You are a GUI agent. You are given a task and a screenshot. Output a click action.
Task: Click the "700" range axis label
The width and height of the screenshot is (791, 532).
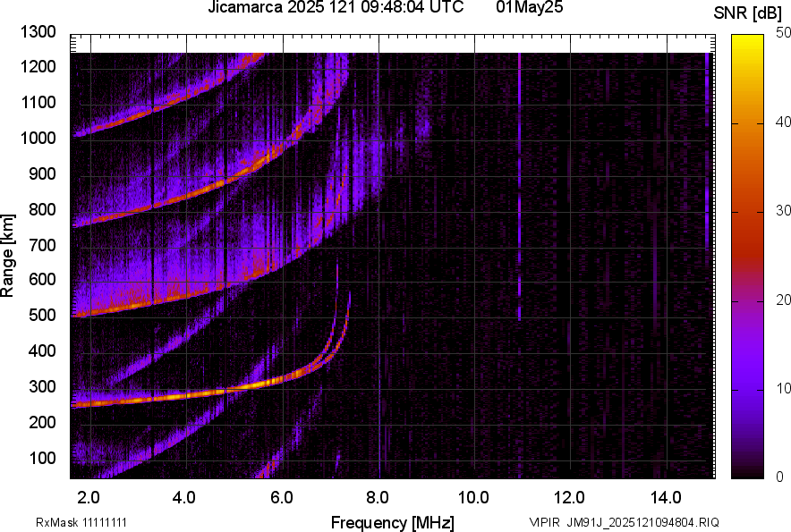coord(42,245)
